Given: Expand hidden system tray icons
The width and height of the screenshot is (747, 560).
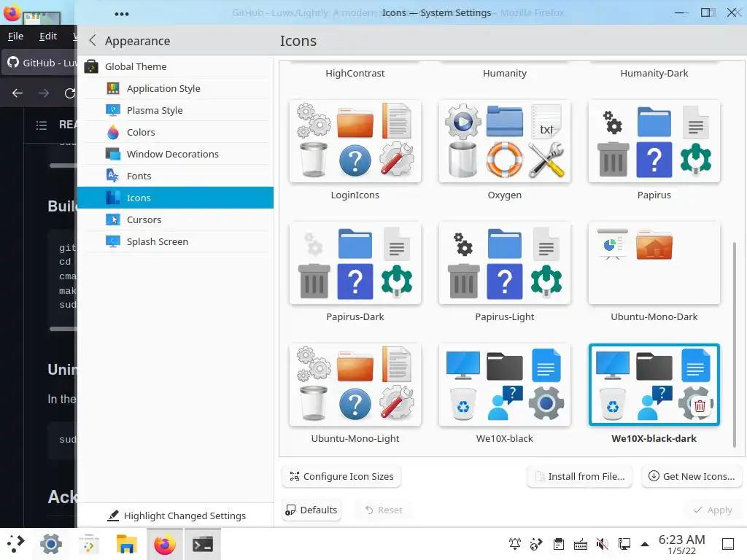Looking at the screenshot, I should coord(645,544).
